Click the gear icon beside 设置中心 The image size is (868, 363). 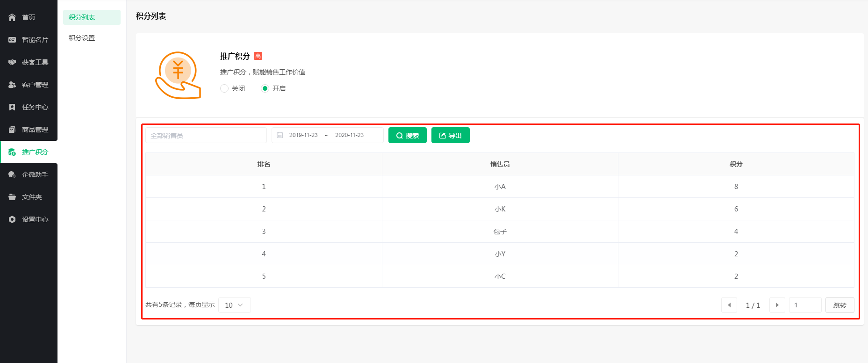coord(12,219)
